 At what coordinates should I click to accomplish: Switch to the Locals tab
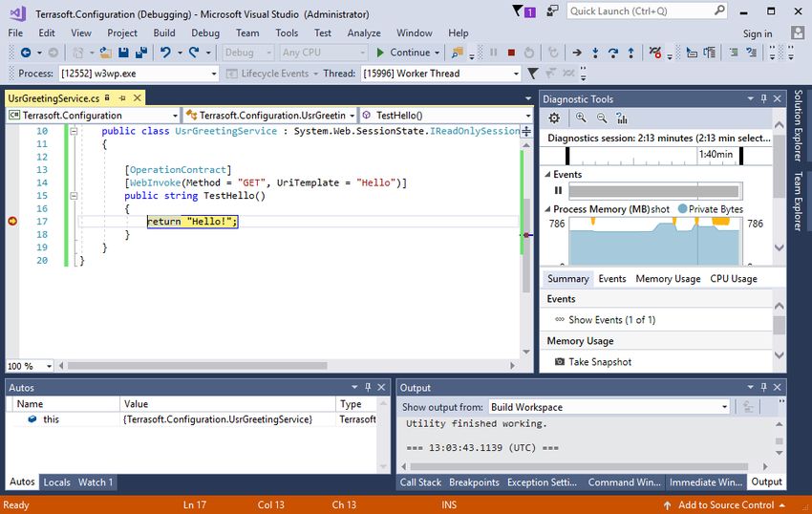[57, 482]
